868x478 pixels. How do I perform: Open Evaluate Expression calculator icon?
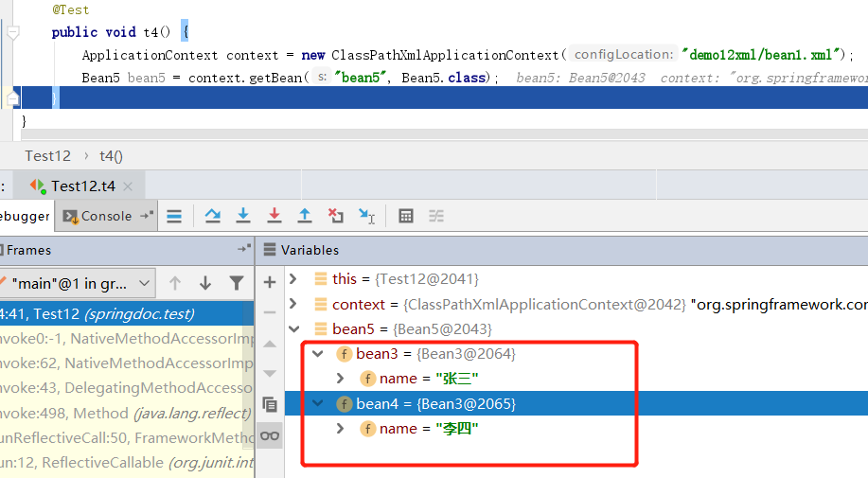tap(406, 216)
